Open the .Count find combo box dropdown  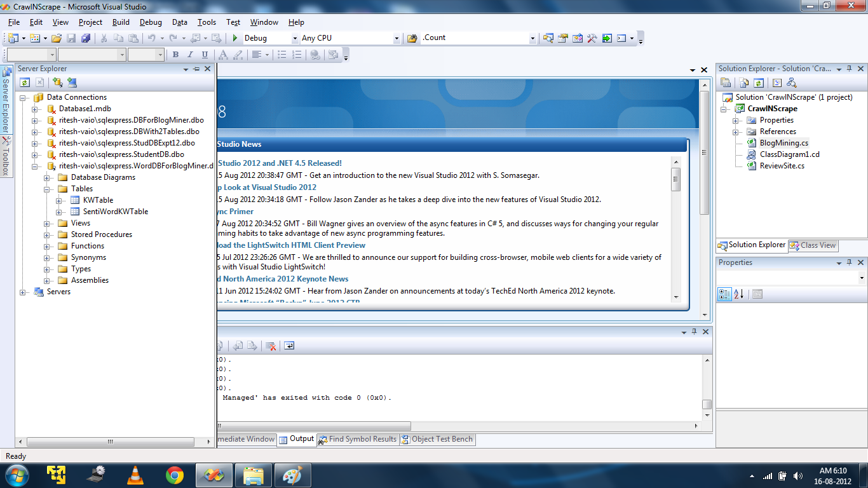[x=532, y=38]
